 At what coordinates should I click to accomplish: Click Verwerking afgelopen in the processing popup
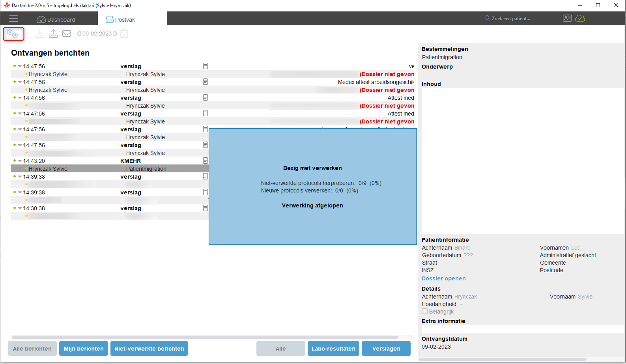tap(312, 205)
